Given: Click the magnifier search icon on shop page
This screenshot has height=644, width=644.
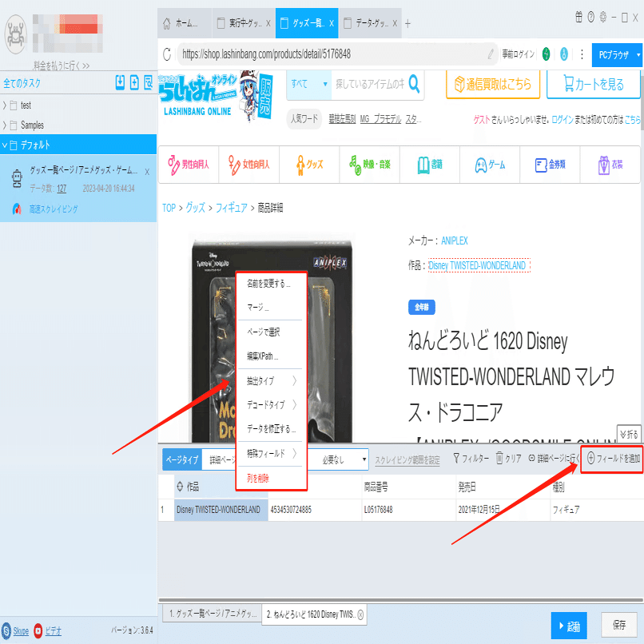Looking at the screenshot, I should (x=415, y=84).
